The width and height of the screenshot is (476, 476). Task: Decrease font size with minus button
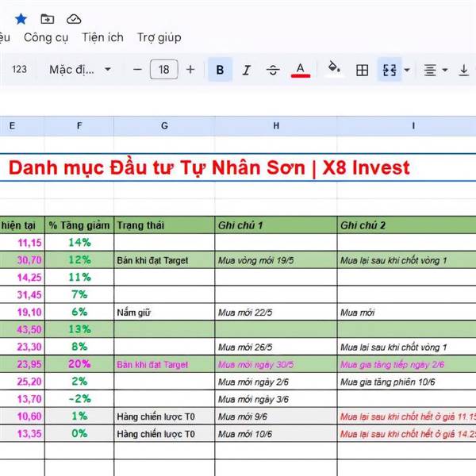point(137,70)
